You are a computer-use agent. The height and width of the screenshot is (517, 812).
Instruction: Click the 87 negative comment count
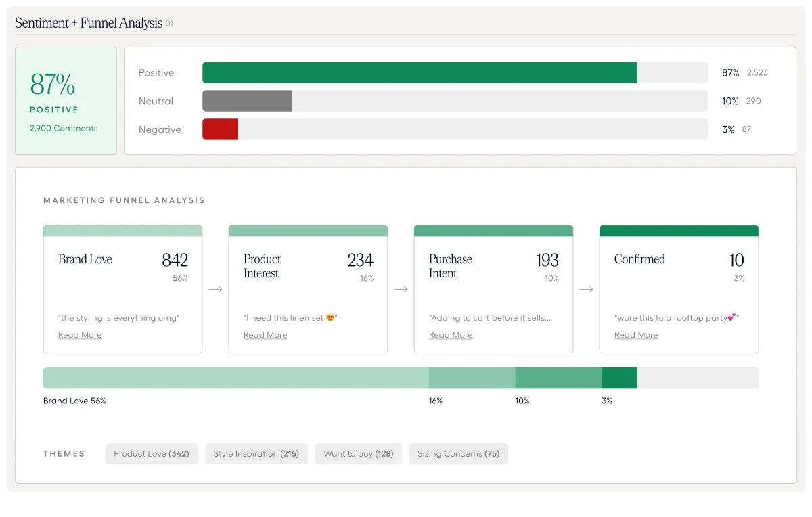pos(746,129)
